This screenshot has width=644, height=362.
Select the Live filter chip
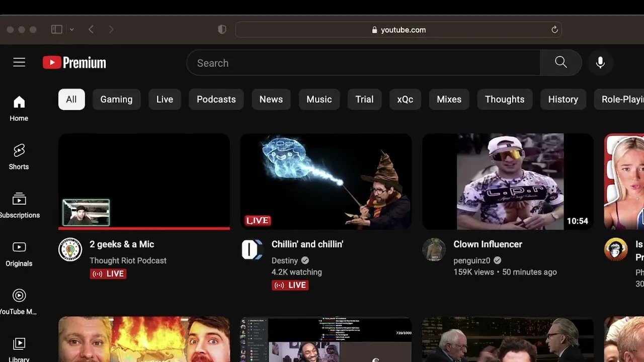coord(165,99)
